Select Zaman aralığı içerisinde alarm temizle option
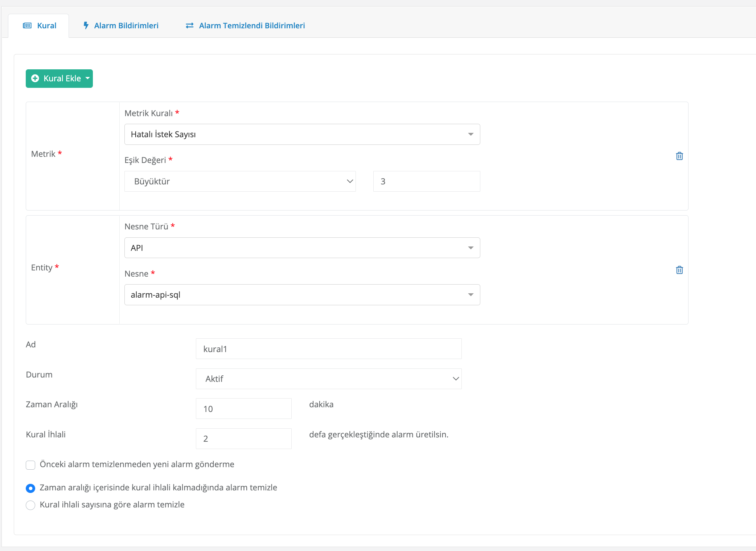This screenshot has width=756, height=551. coord(30,488)
